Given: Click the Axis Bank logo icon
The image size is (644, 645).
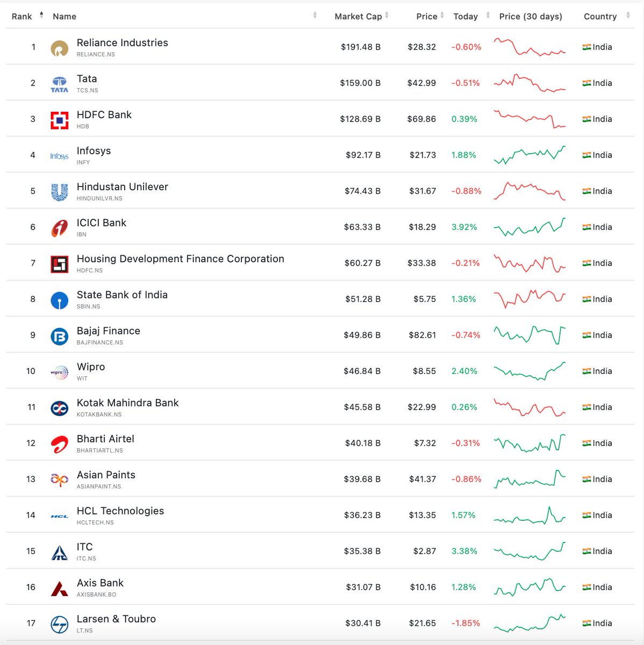Looking at the screenshot, I should 59,589.
